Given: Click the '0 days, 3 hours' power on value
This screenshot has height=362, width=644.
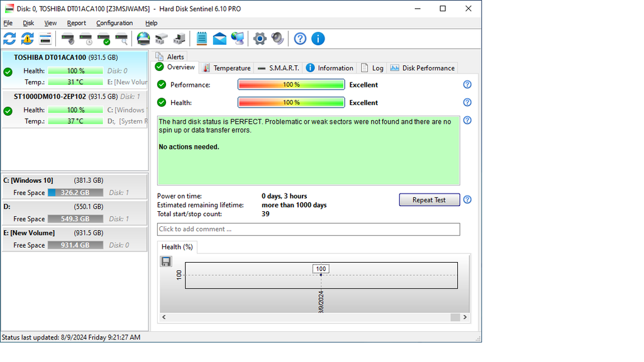Looking at the screenshot, I should 284,196.
